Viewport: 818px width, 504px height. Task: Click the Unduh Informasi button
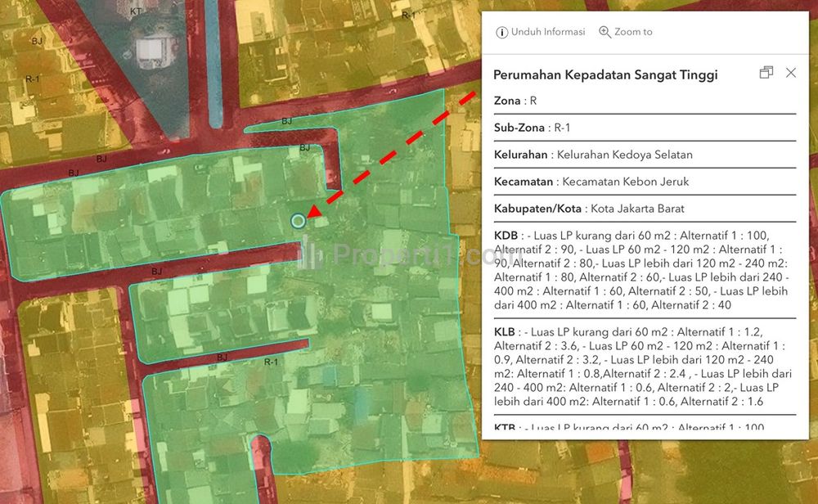click(x=540, y=32)
